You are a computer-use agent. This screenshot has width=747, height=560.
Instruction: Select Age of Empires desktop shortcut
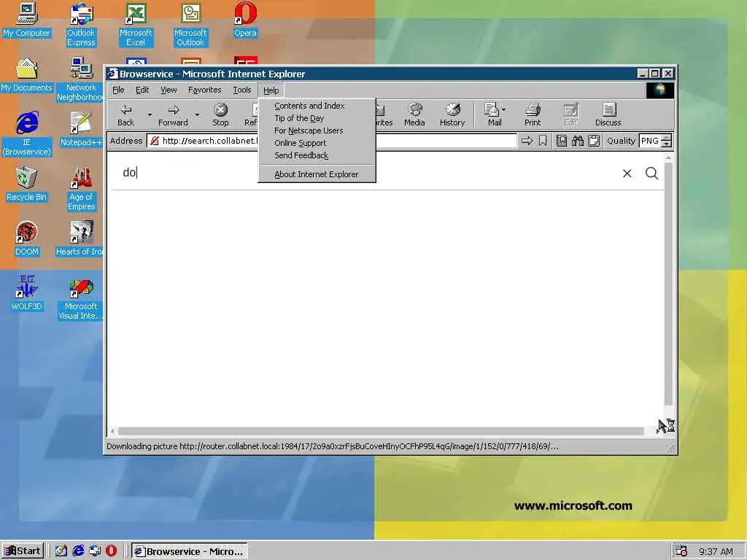[x=81, y=189]
